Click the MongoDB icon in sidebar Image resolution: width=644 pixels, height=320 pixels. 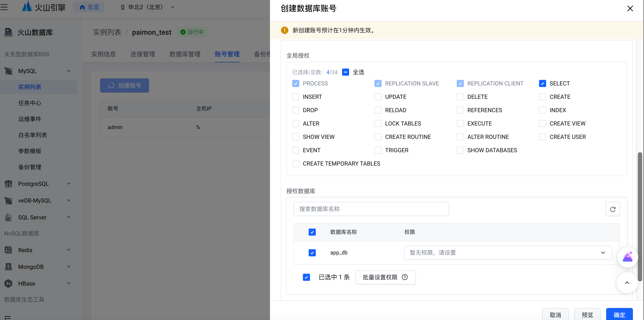tap(8, 267)
